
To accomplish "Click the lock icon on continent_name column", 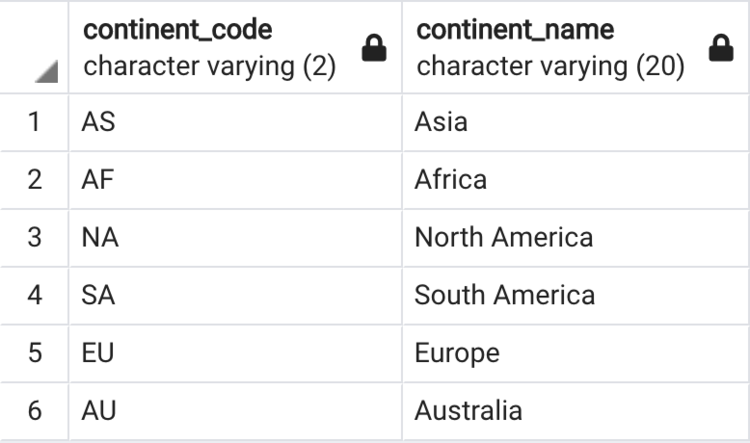I will coord(720,50).
